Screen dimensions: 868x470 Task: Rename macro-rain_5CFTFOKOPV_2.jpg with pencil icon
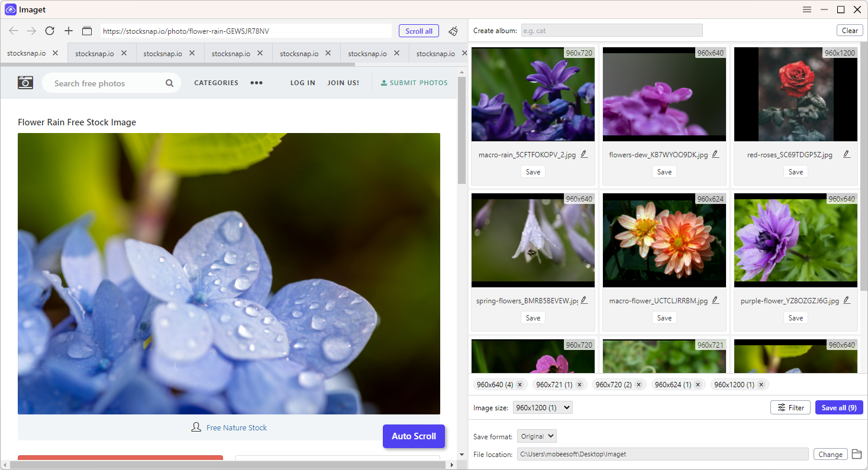pos(584,154)
